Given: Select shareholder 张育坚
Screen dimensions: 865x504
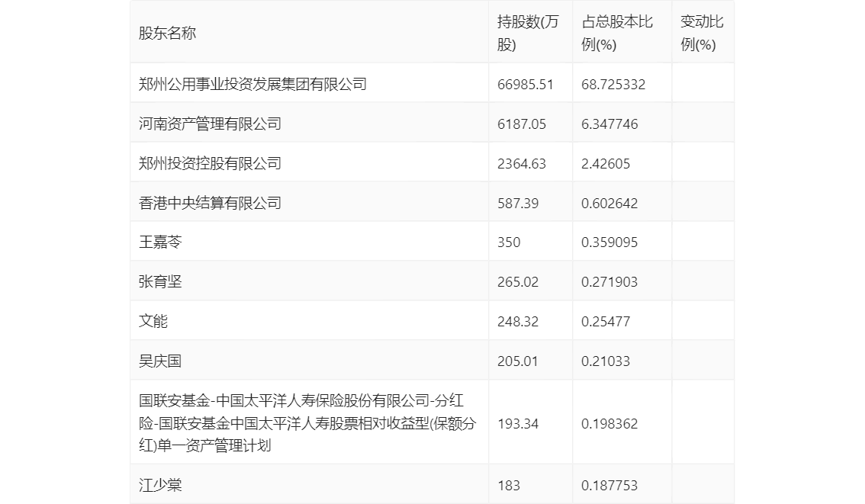Looking at the screenshot, I should pyautogui.click(x=160, y=282).
